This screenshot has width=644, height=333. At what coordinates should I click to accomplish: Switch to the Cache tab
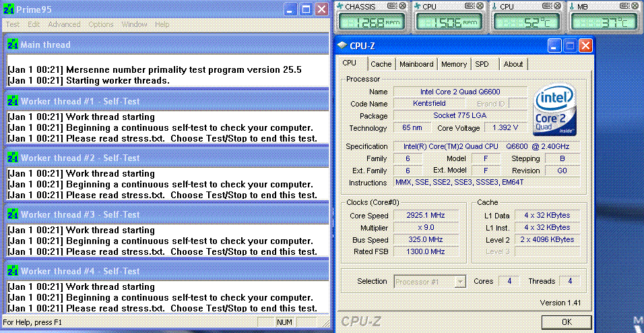[x=381, y=64]
